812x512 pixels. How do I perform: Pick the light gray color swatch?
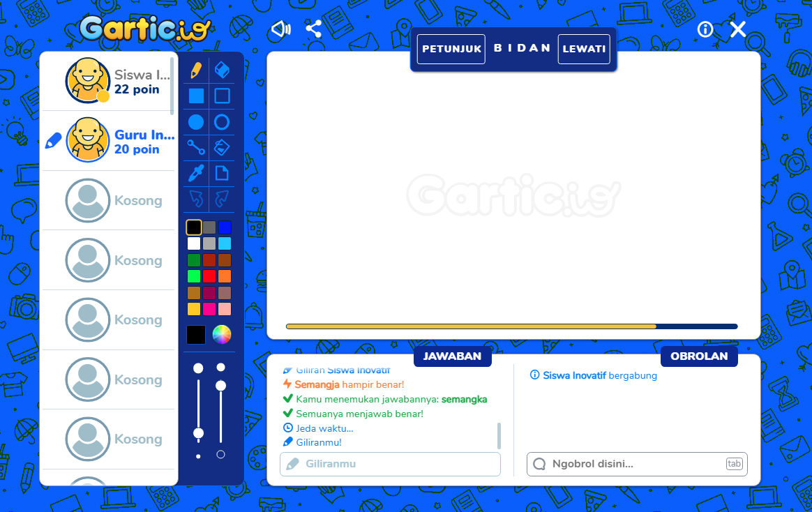[x=209, y=243]
